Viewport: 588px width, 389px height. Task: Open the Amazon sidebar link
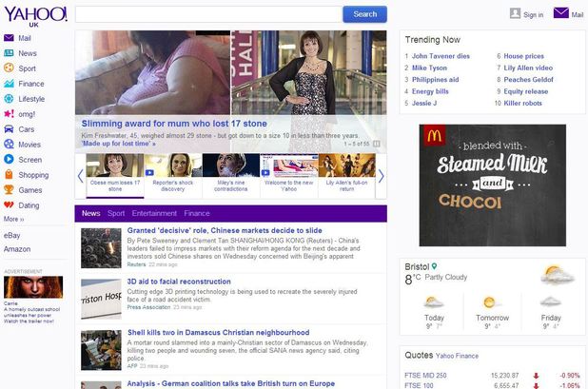click(x=17, y=249)
